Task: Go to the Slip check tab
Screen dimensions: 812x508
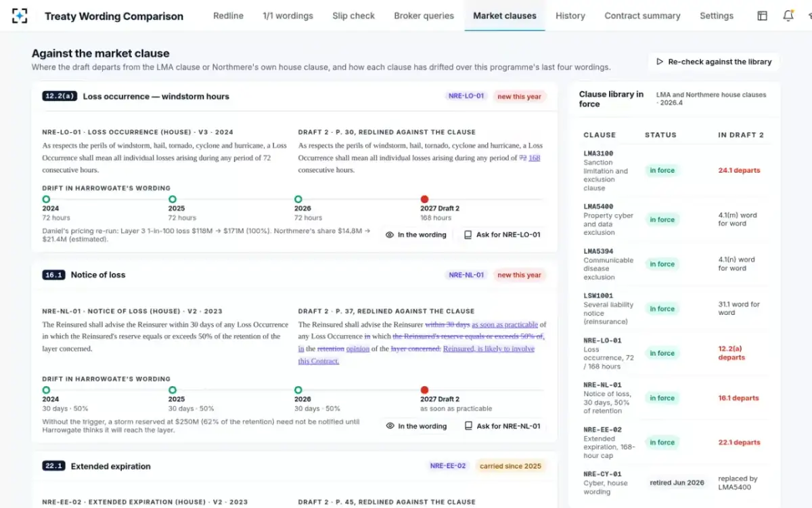Action: [353, 16]
